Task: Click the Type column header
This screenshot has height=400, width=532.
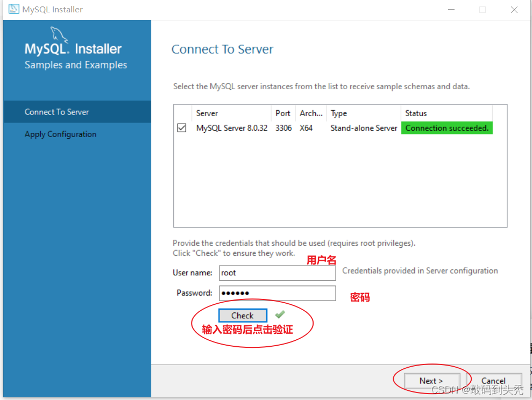Action: (364, 113)
